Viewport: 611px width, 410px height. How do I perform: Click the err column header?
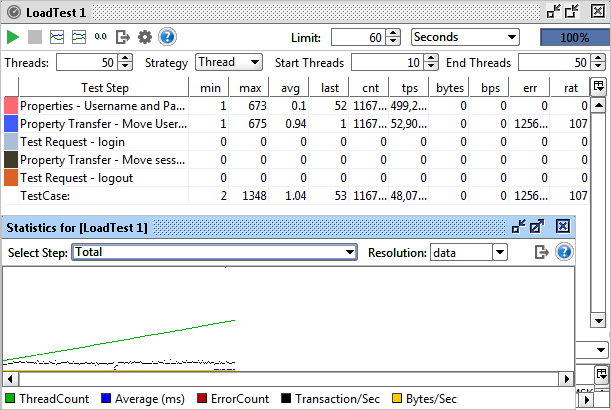point(530,87)
